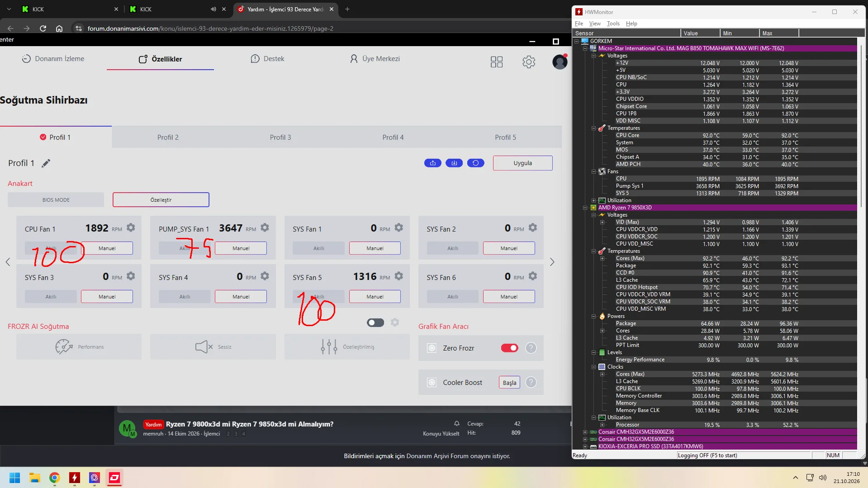Screen dimensions: 868x488
Task: Enable the FROZR AI Soğutma switch
Action: pyautogui.click(x=375, y=322)
